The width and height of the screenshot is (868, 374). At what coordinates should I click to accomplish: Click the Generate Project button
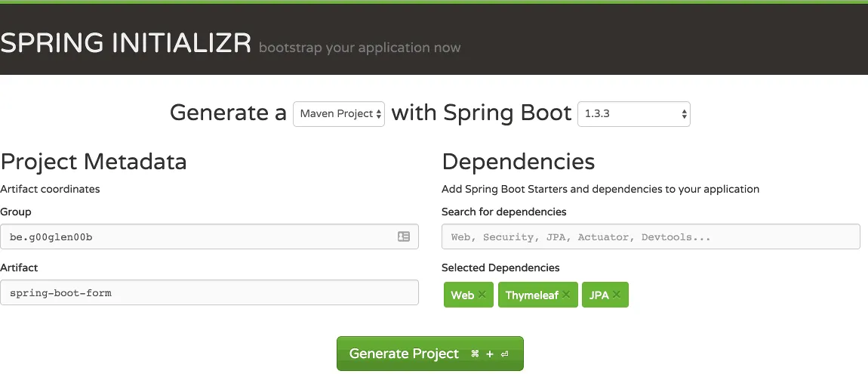click(430, 354)
